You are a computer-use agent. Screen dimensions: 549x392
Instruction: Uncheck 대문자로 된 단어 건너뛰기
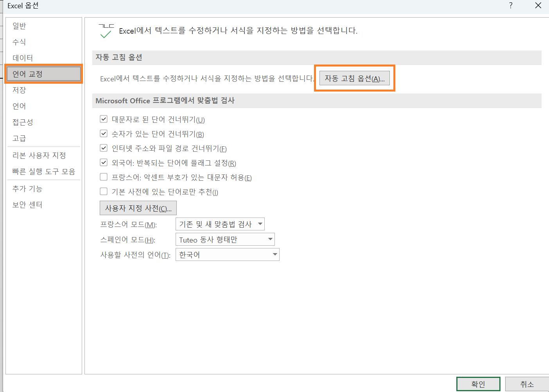point(104,119)
